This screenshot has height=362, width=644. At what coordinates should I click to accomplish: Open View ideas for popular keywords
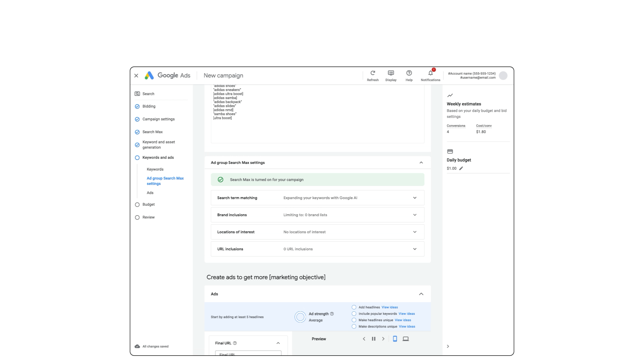tap(407, 314)
